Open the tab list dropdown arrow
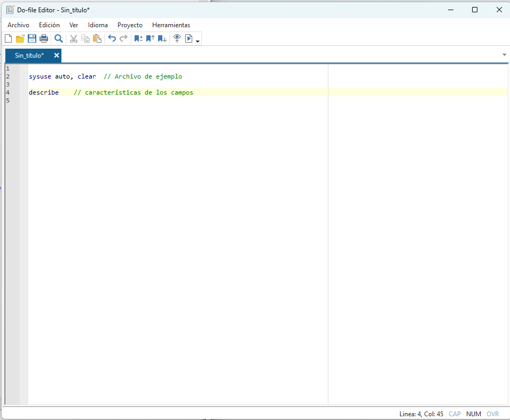 click(x=505, y=55)
